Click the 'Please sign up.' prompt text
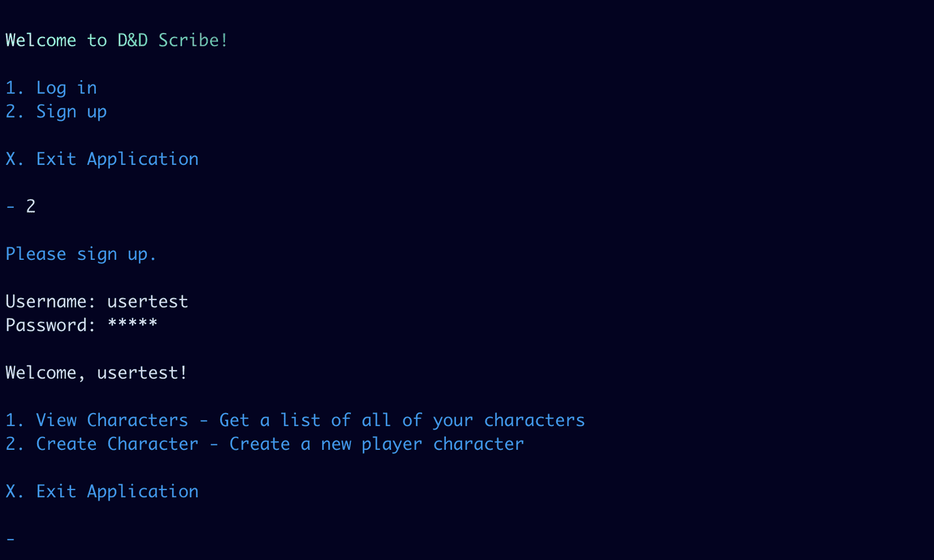The width and height of the screenshot is (934, 560). click(81, 254)
